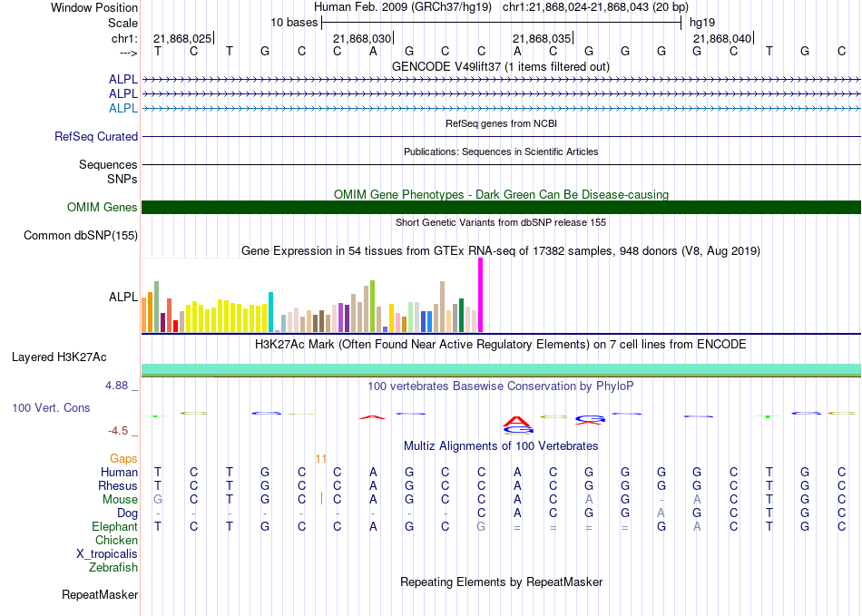Click the X_tropicalis species label
The image size is (862, 616).
click(107, 554)
